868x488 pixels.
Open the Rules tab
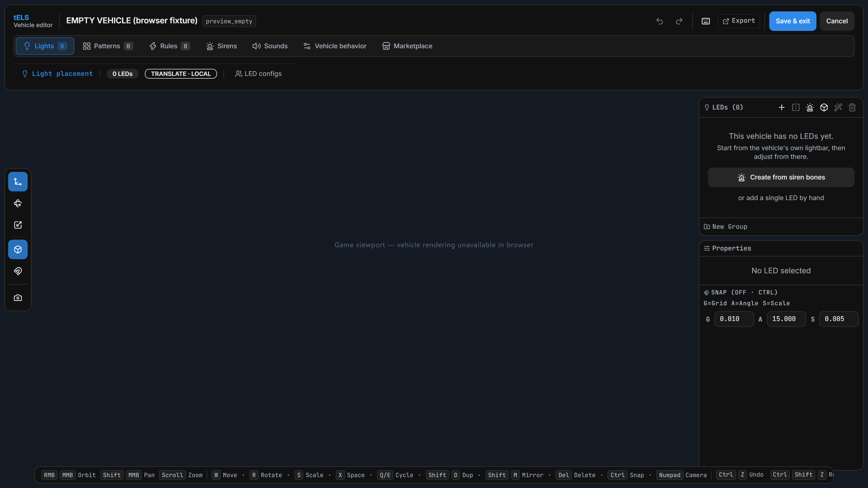click(x=170, y=46)
